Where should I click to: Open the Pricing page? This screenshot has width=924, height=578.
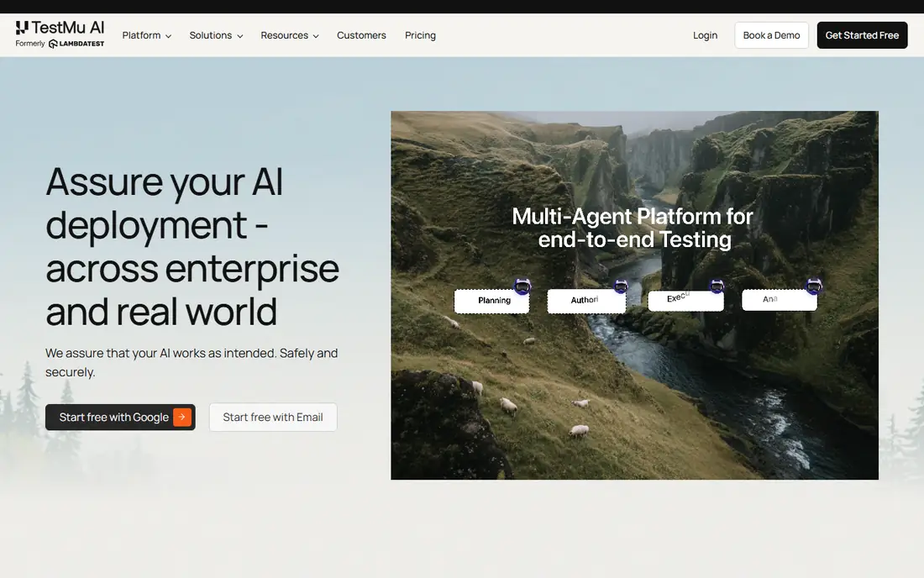click(x=420, y=35)
